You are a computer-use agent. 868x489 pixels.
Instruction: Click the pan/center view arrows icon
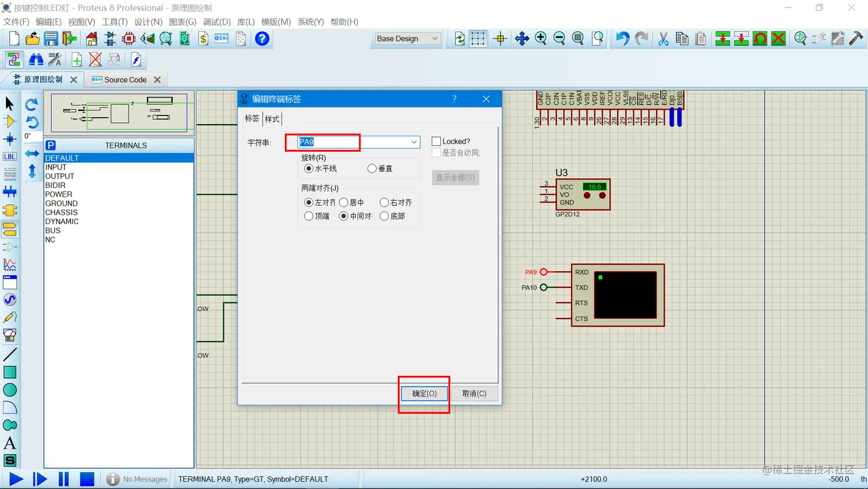pyautogui.click(x=522, y=38)
